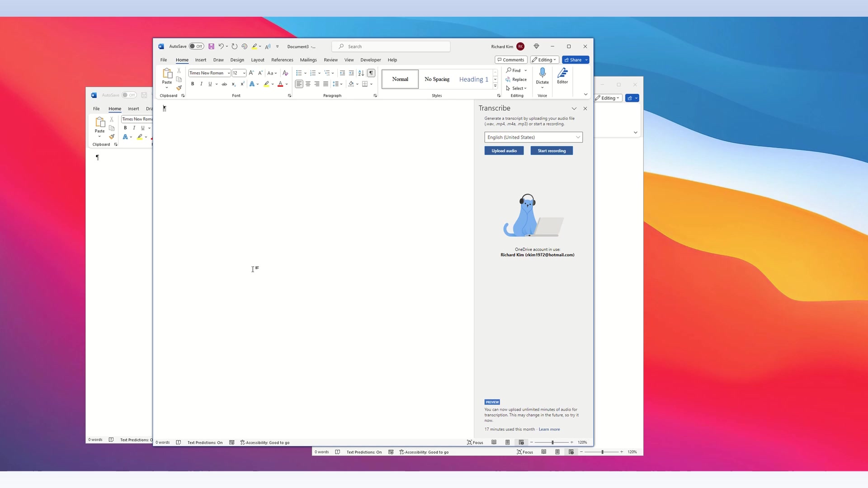The width and height of the screenshot is (868, 488).
Task: Click the Increase Font Size icon
Action: (x=251, y=73)
